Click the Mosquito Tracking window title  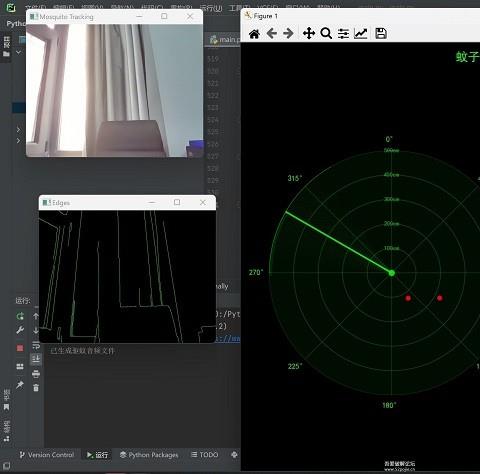pyautogui.click(x=66, y=17)
